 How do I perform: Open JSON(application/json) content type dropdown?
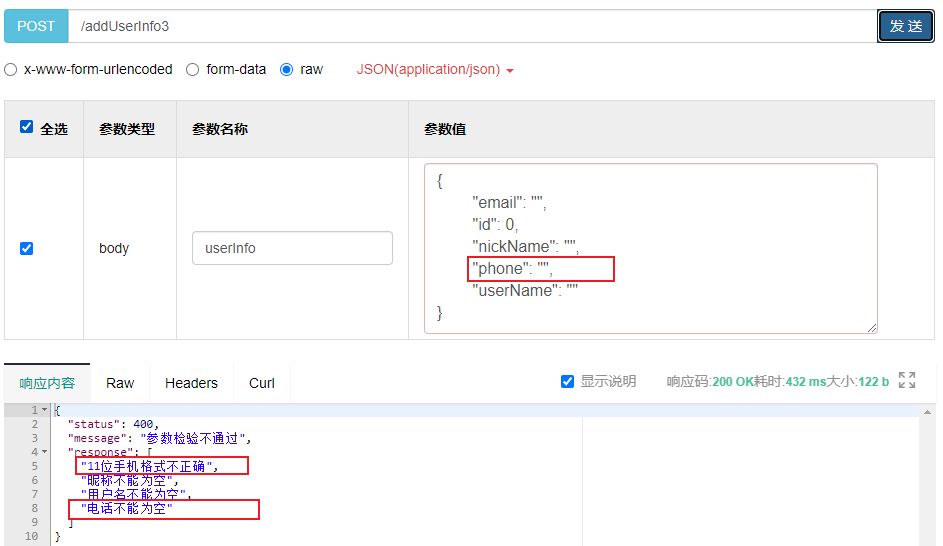coord(435,70)
